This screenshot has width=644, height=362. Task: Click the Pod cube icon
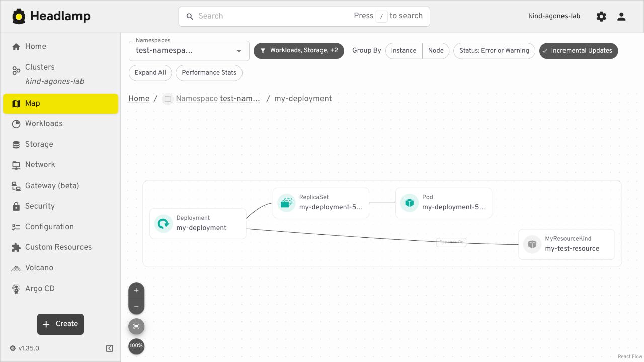coord(409,203)
